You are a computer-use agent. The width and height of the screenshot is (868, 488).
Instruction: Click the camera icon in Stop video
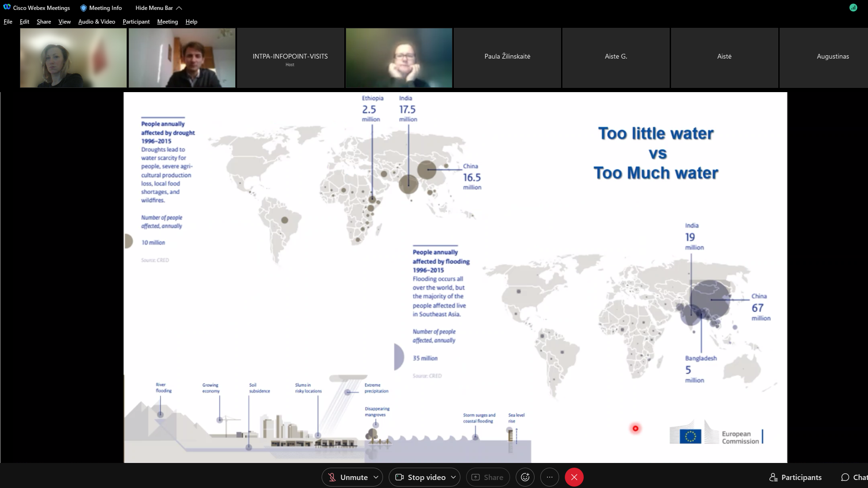pyautogui.click(x=400, y=477)
